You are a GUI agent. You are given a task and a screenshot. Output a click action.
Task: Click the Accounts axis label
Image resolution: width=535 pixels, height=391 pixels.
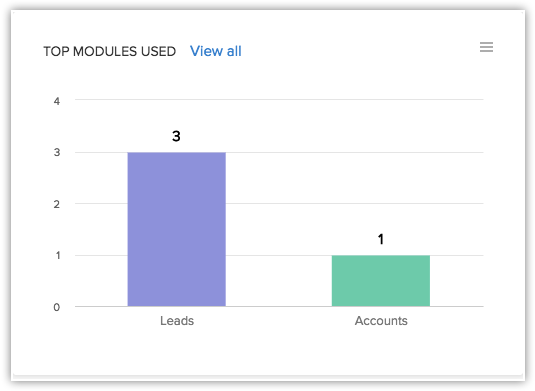click(x=381, y=321)
